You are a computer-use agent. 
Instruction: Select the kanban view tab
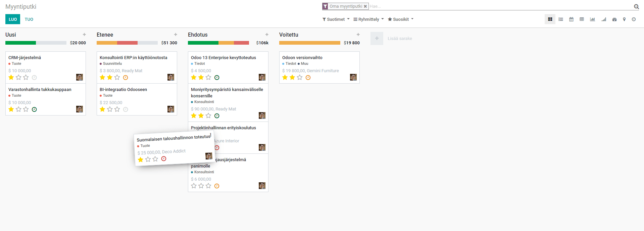pyautogui.click(x=550, y=19)
